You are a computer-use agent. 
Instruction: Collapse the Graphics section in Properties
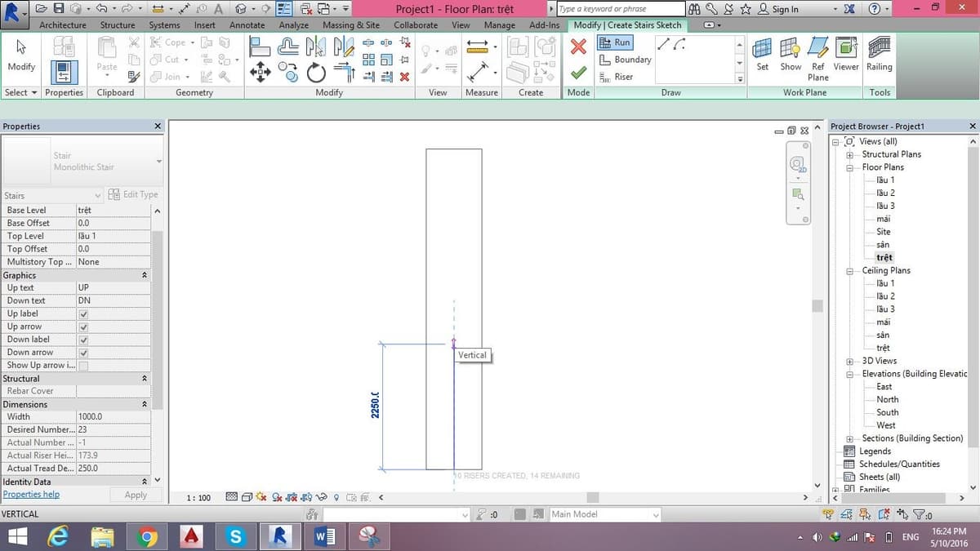(145, 275)
